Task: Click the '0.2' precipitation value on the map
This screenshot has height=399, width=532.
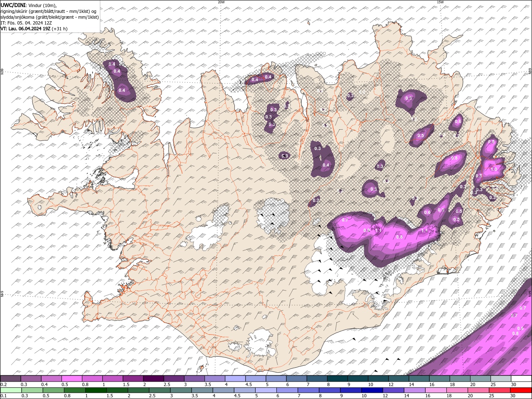Action: pos(315,200)
